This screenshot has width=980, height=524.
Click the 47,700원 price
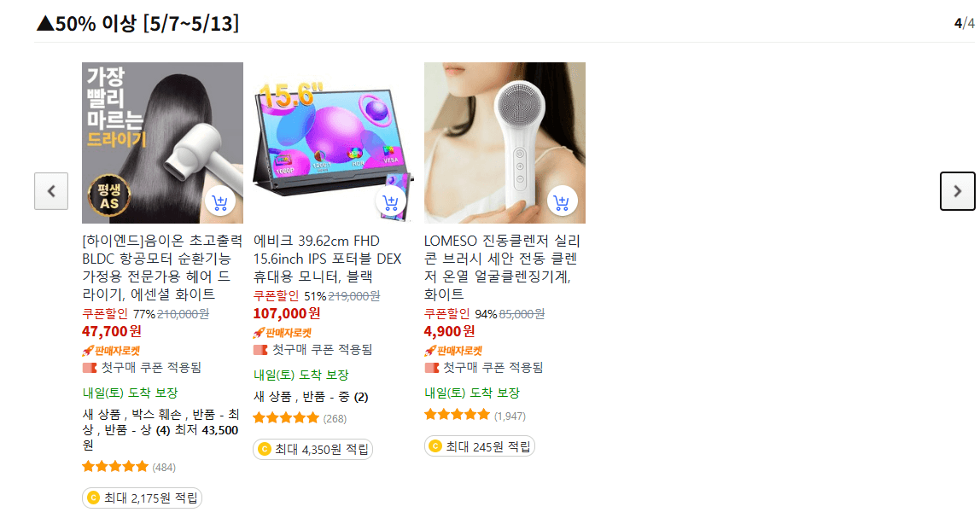click(x=112, y=331)
